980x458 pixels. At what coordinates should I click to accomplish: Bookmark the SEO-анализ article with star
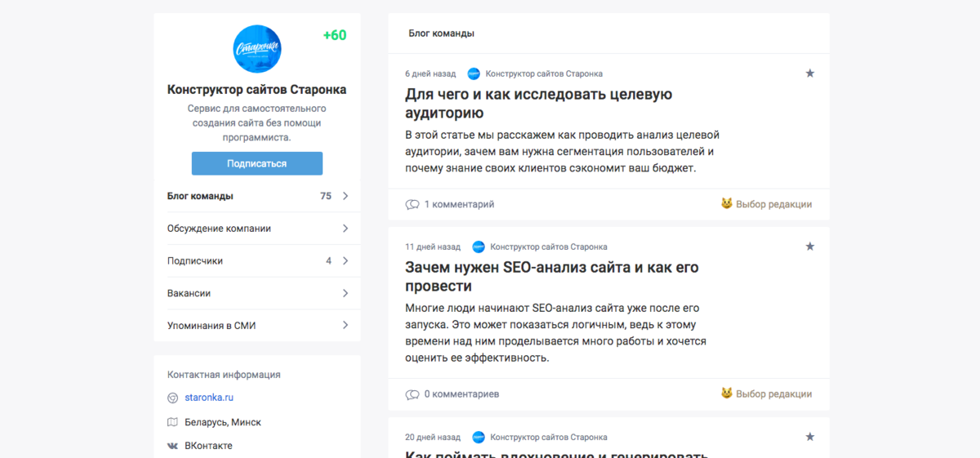(x=810, y=247)
